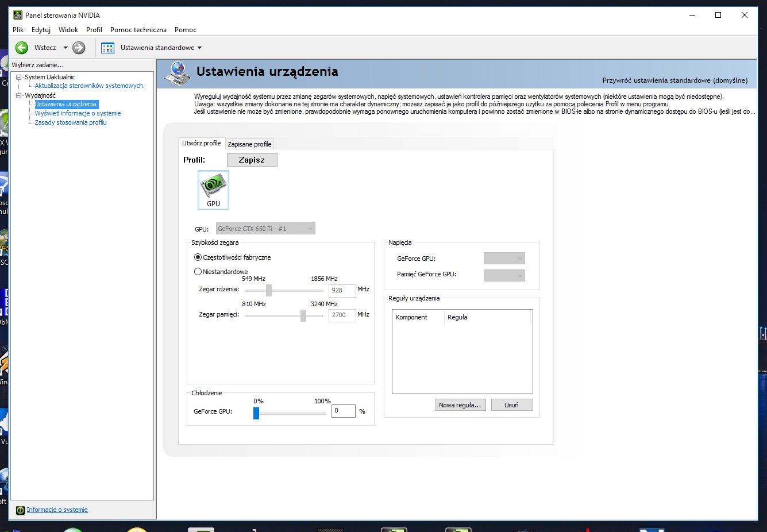Select Zasady stosowania profilu in tree
The height and width of the screenshot is (532, 767).
click(x=71, y=123)
